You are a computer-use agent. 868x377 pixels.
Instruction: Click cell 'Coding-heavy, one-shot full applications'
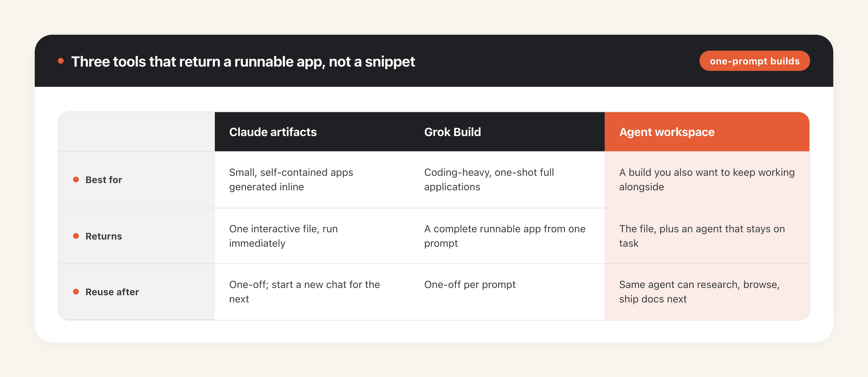tap(507, 180)
